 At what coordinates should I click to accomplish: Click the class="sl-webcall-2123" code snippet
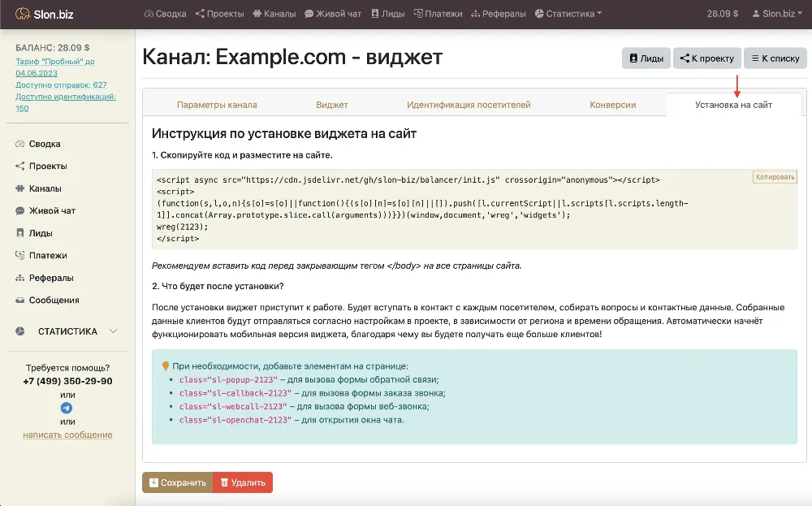(233, 407)
